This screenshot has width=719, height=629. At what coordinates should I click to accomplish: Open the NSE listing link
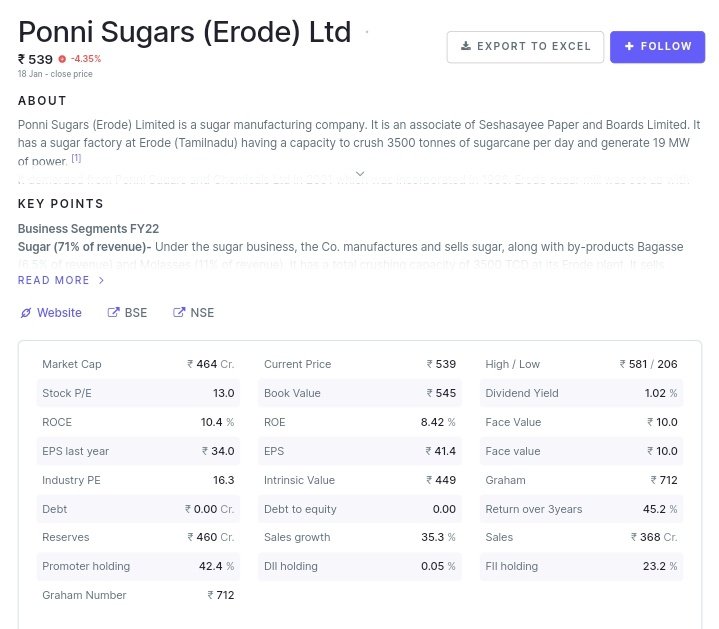point(201,313)
